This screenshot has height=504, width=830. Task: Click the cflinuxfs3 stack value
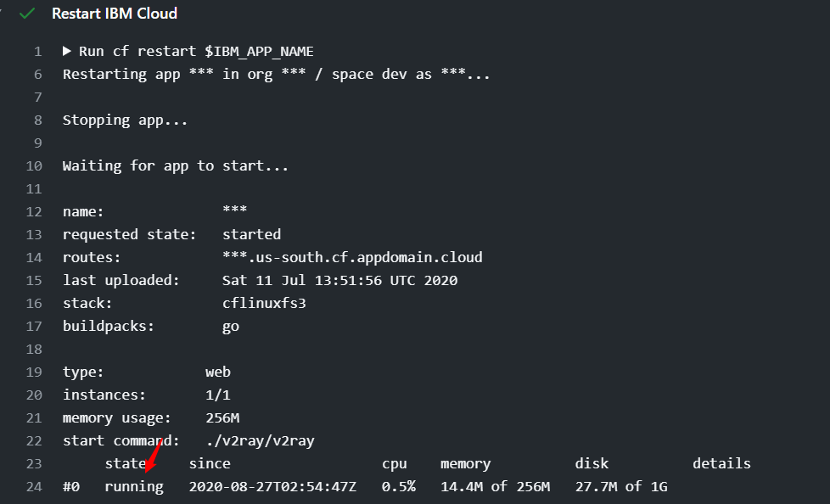coord(264,303)
